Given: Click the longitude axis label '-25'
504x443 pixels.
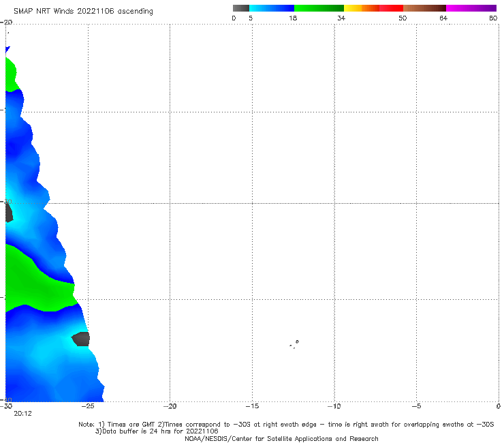Looking at the screenshot, I should (x=88, y=406).
